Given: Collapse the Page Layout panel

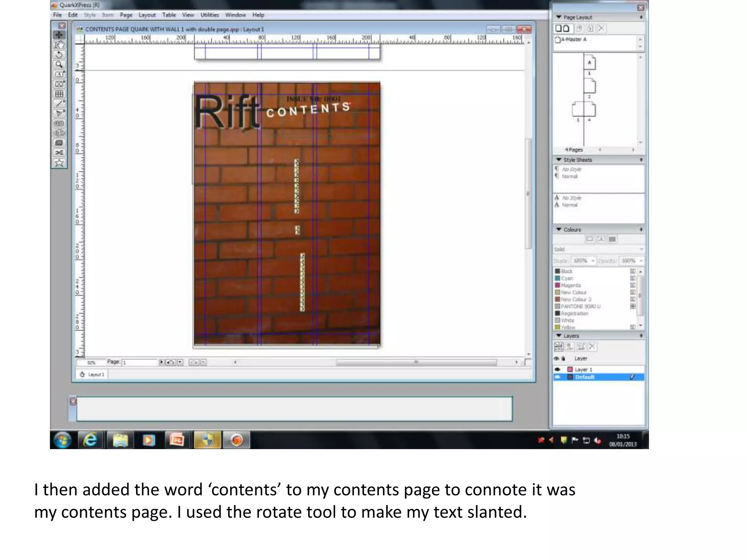Looking at the screenshot, I should click(559, 17).
